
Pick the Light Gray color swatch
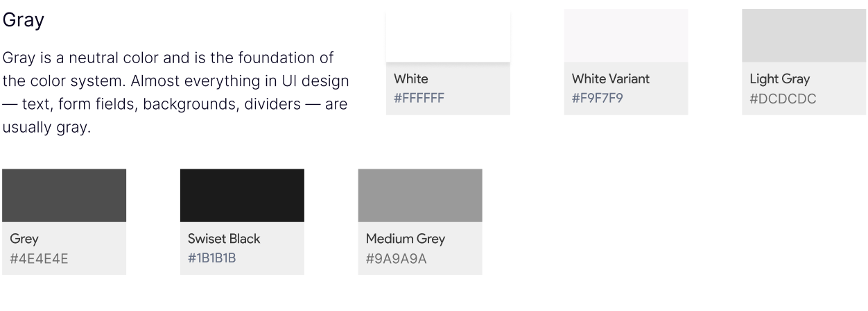point(804,35)
